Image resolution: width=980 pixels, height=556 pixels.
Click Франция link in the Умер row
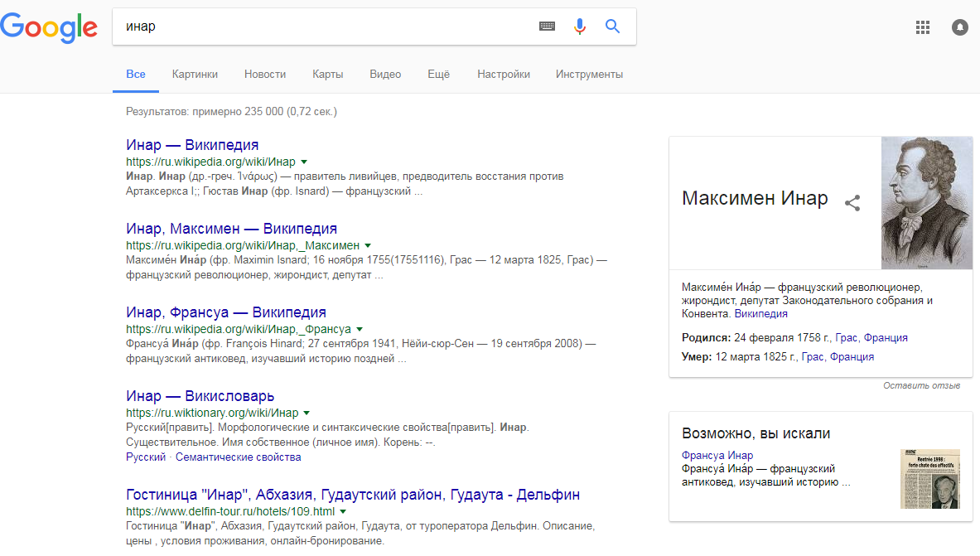pos(852,357)
